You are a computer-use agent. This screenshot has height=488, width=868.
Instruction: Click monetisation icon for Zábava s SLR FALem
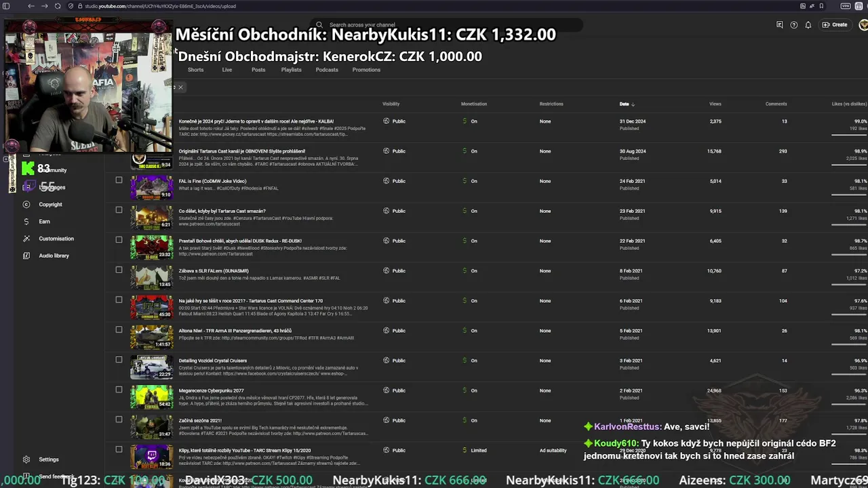point(465,270)
